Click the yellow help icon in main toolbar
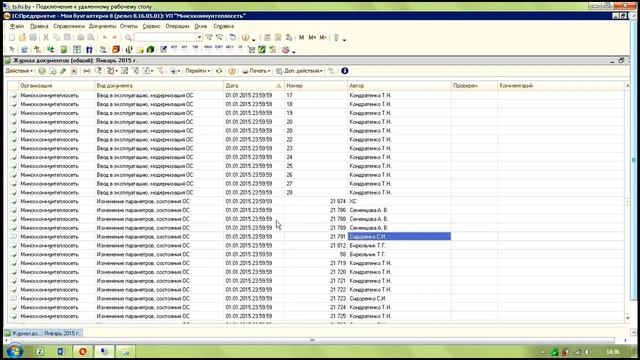This screenshot has height=360, width=640. point(245,38)
